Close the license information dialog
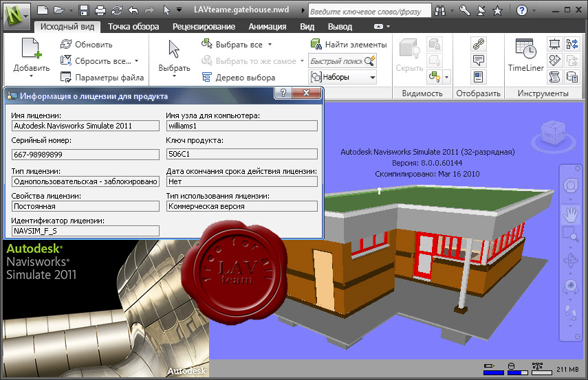The height and width of the screenshot is (380, 588). [306, 93]
